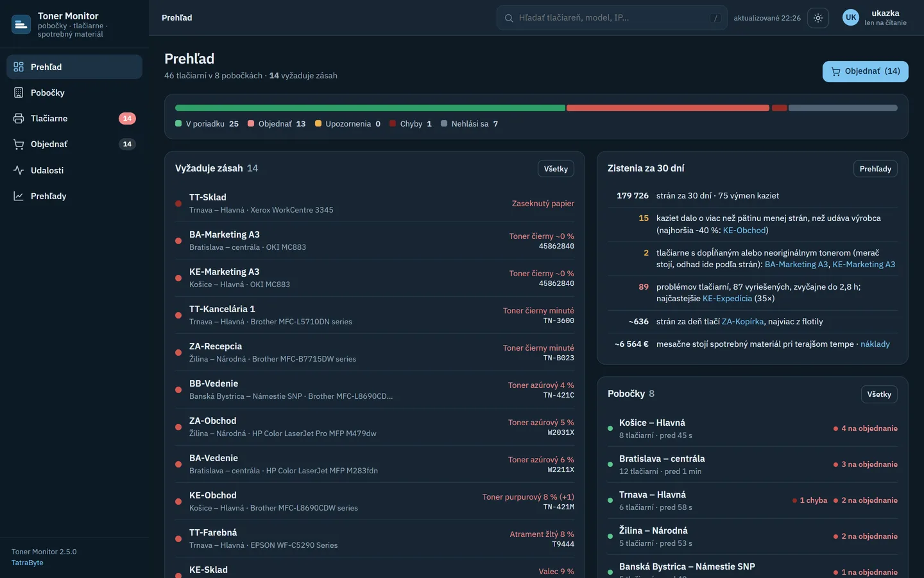Focus the printer search field
Viewport: 924px width, 578px height.
pos(612,18)
